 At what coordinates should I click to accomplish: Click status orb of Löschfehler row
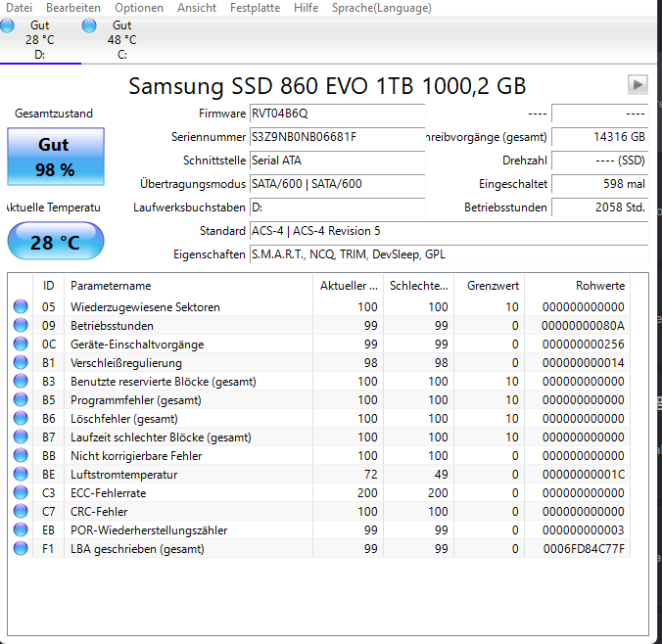pyautogui.click(x=21, y=418)
